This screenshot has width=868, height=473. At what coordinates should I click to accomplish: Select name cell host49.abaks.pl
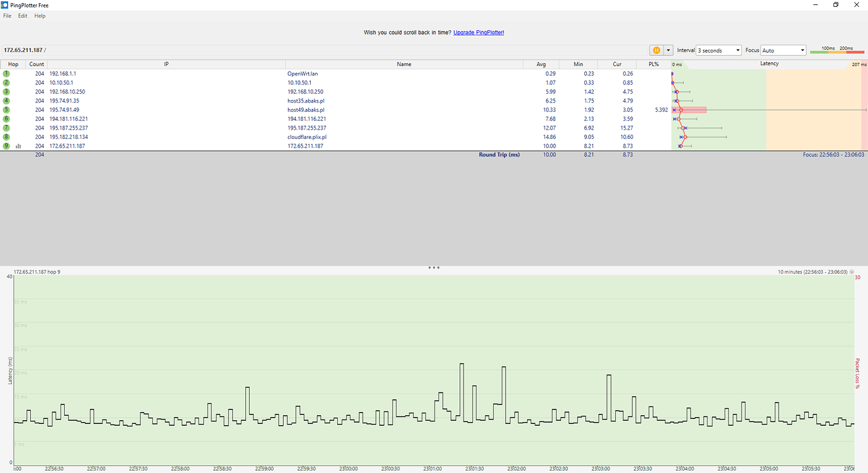(x=306, y=109)
